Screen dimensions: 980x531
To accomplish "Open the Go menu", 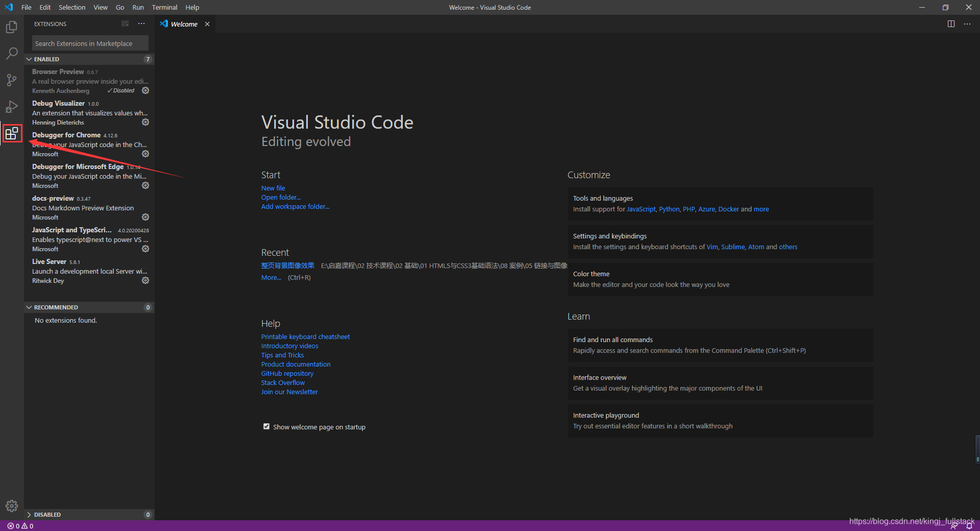I will (x=120, y=7).
